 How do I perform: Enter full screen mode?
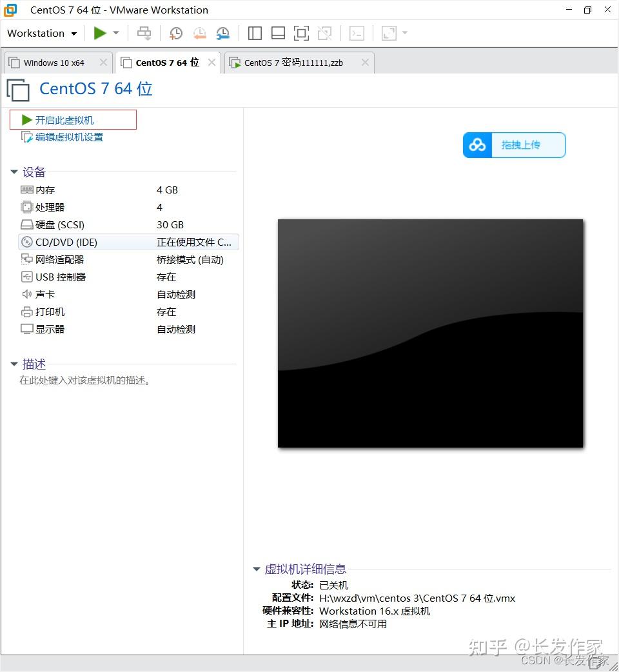point(301,33)
